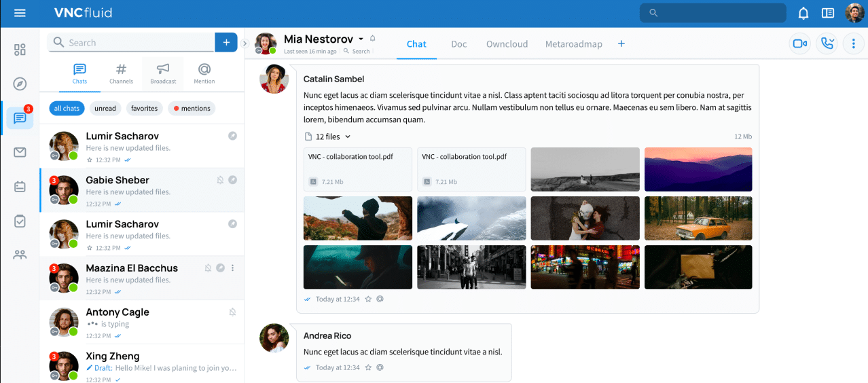
Task: Switch to the Channels tab
Action: [x=121, y=73]
